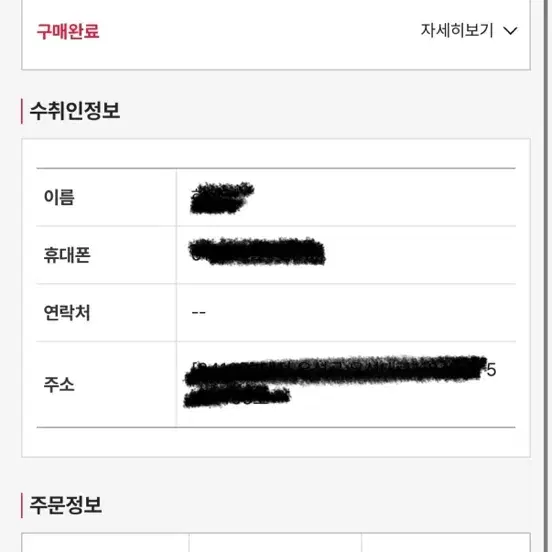This screenshot has height=552, width=552.
Task: Select the redacted name value
Action: point(222,198)
